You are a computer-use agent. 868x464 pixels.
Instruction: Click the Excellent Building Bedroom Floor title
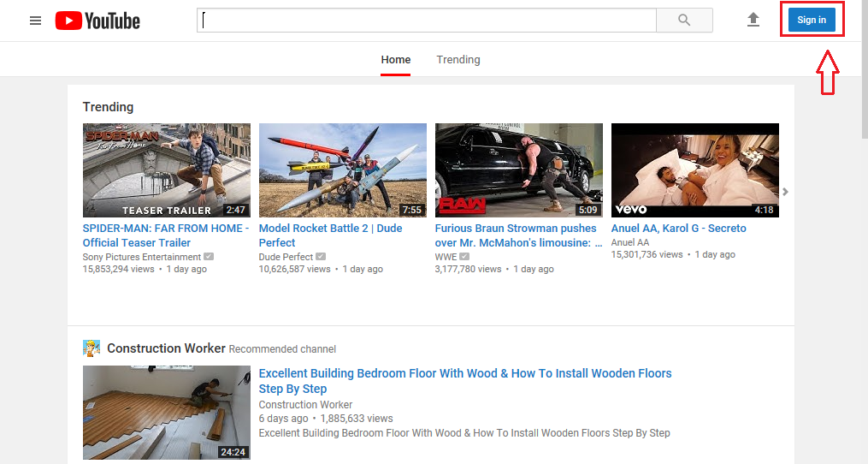(x=465, y=381)
